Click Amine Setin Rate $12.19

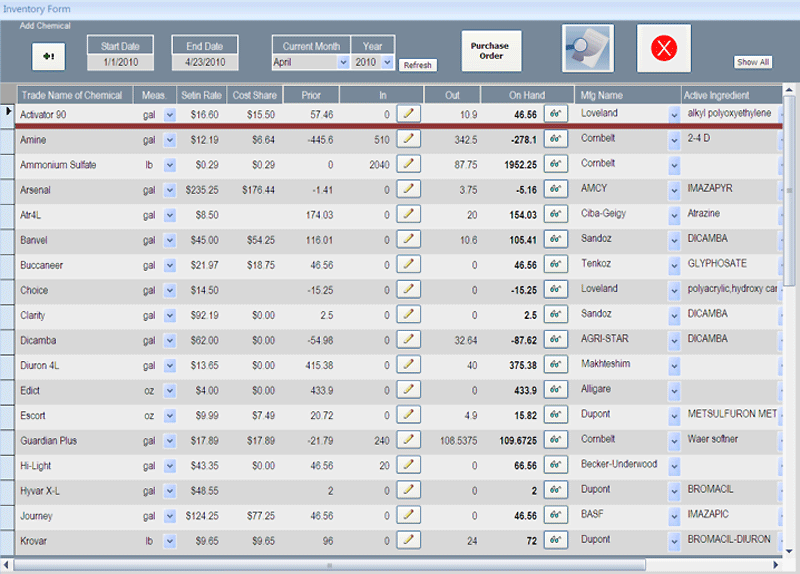(x=205, y=140)
